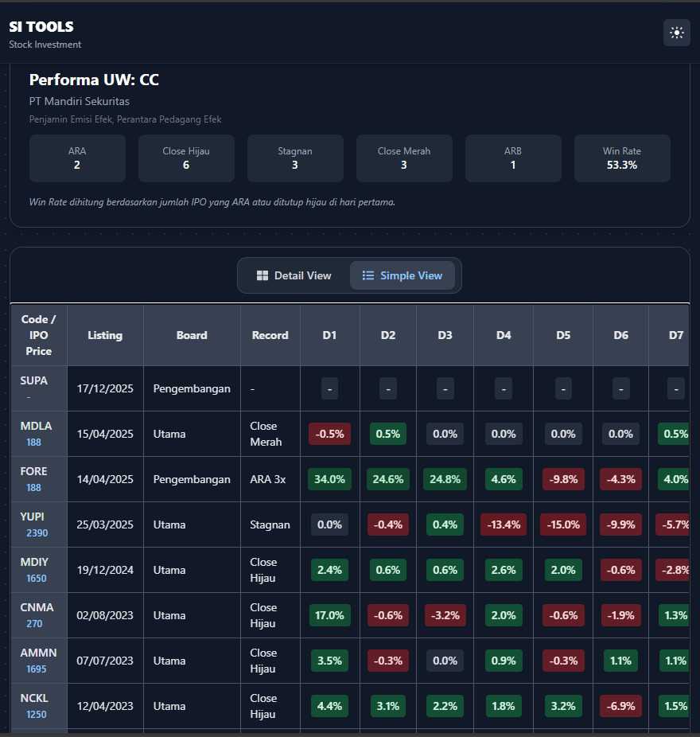This screenshot has width=700, height=737.
Task: Click MDLA's -0.5% D1 value
Action: click(x=329, y=434)
